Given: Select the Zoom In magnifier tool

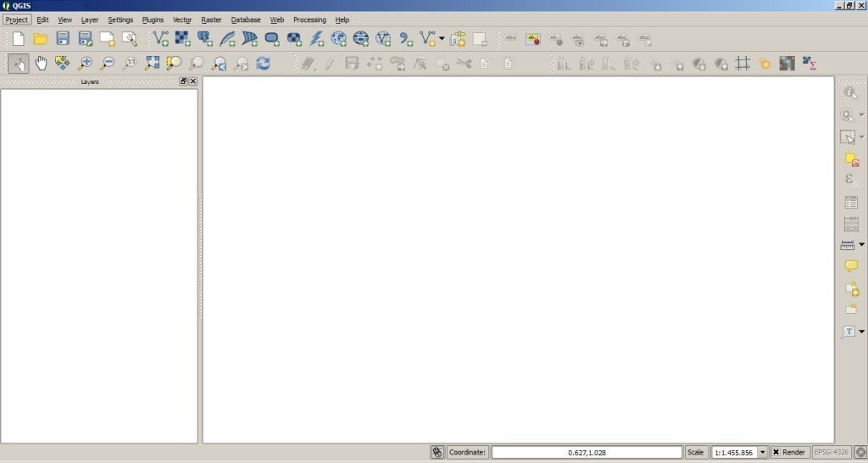Looking at the screenshot, I should point(85,64).
